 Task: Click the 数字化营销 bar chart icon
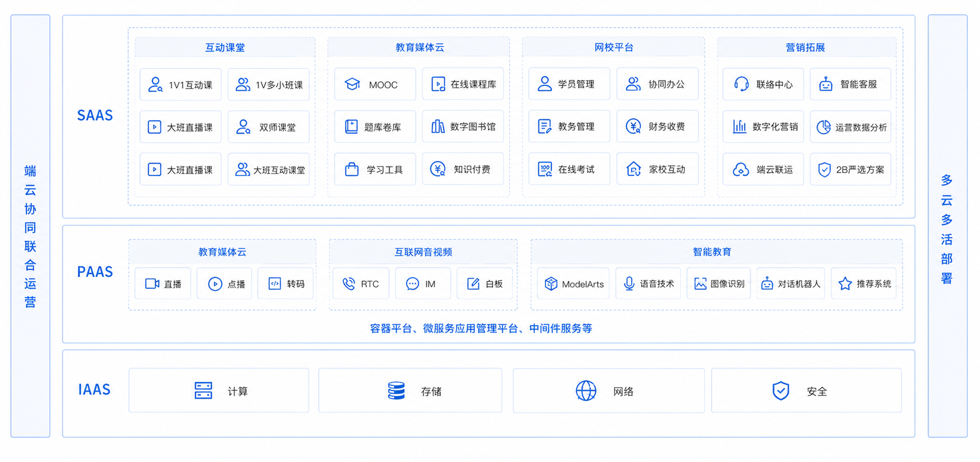click(x=739, y=126)
